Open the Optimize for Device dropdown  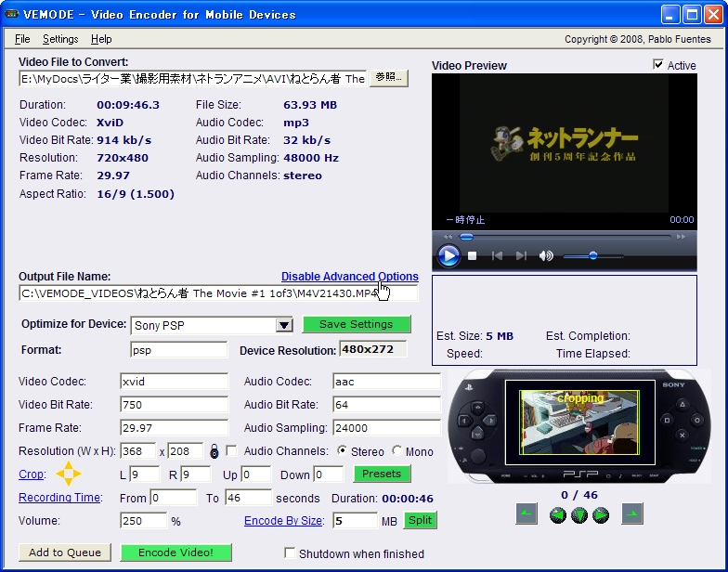[x=284, y=325]
